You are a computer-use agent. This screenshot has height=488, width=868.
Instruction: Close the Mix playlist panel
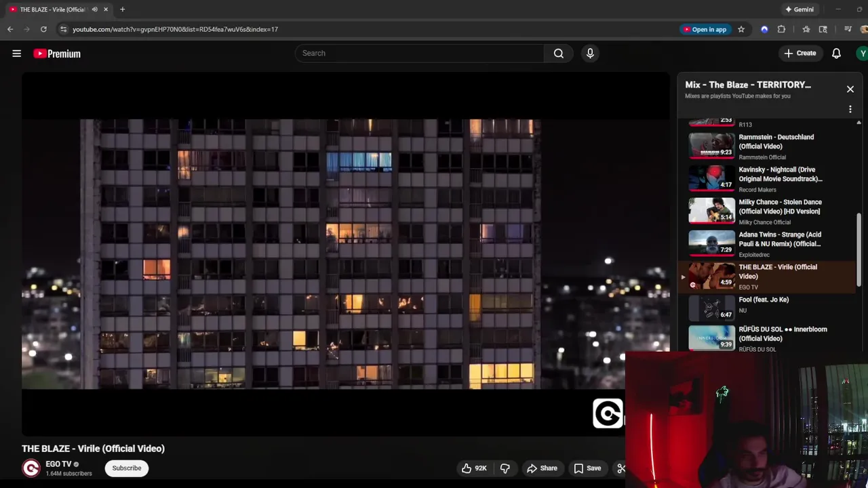[x=850, y=89]
